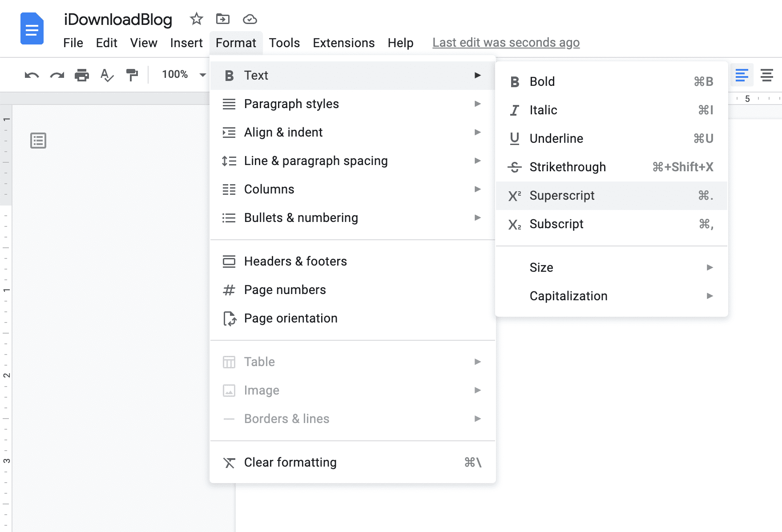Apply Underline from Text submenu
This screenshot has width=782, height=532.
tap(612, 139)
